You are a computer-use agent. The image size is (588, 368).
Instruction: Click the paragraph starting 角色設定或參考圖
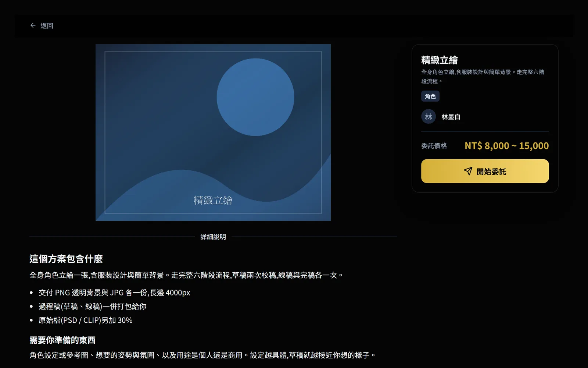tap(203, 355)
